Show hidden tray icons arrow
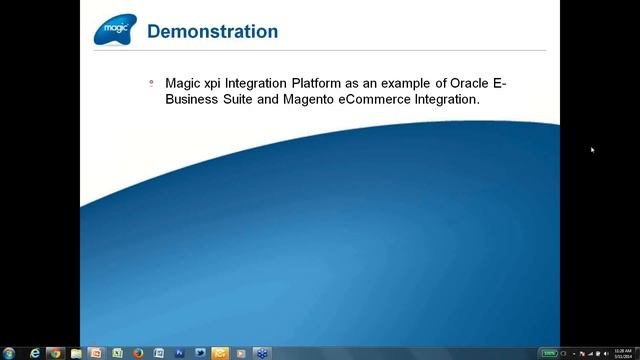 coord(574,354)
